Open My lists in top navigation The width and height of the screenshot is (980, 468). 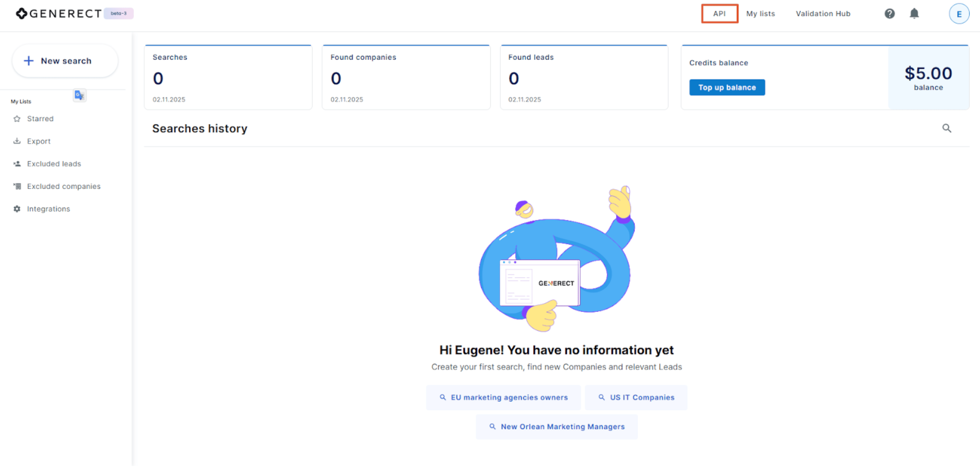tap(760, 14)
